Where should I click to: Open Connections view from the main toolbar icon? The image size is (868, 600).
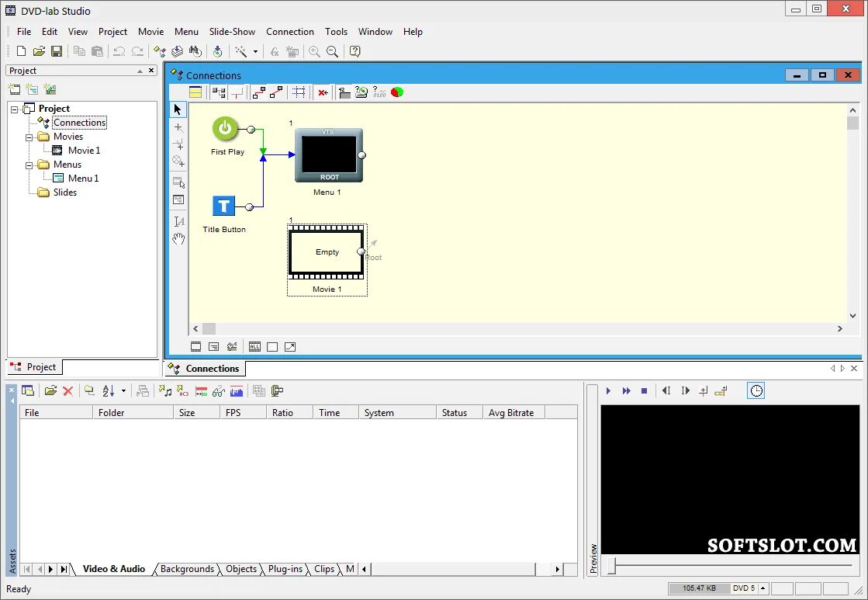click(x=160, y=51)
